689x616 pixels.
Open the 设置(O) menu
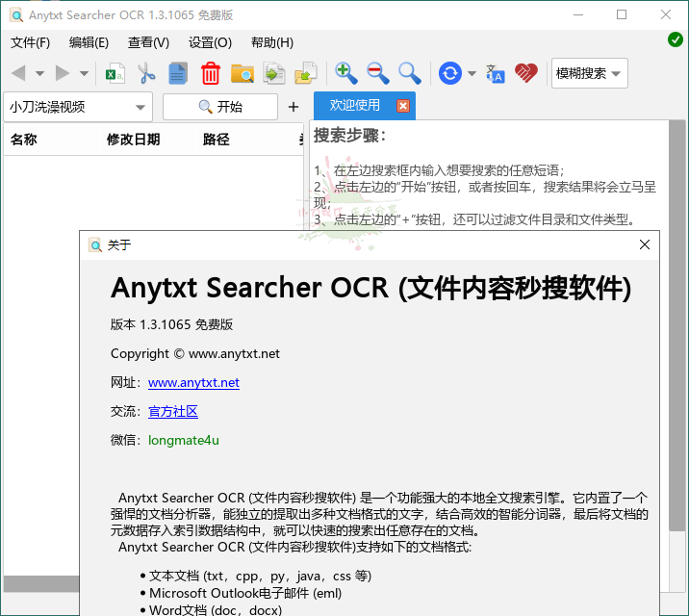pos(210,42)
